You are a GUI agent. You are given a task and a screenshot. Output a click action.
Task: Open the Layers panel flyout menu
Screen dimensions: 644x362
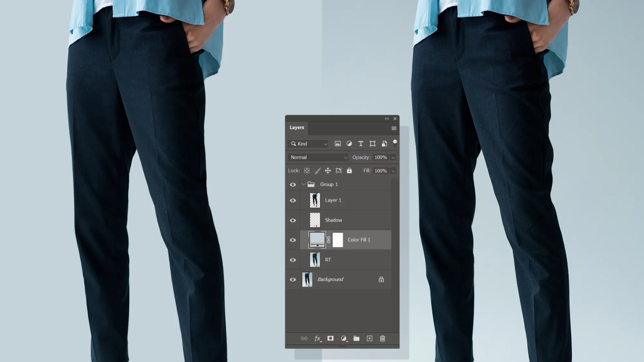[394, 128]
